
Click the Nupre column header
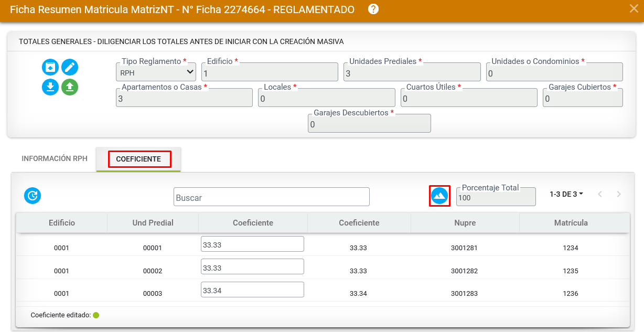pyautogui.click(x=465, y=223)
